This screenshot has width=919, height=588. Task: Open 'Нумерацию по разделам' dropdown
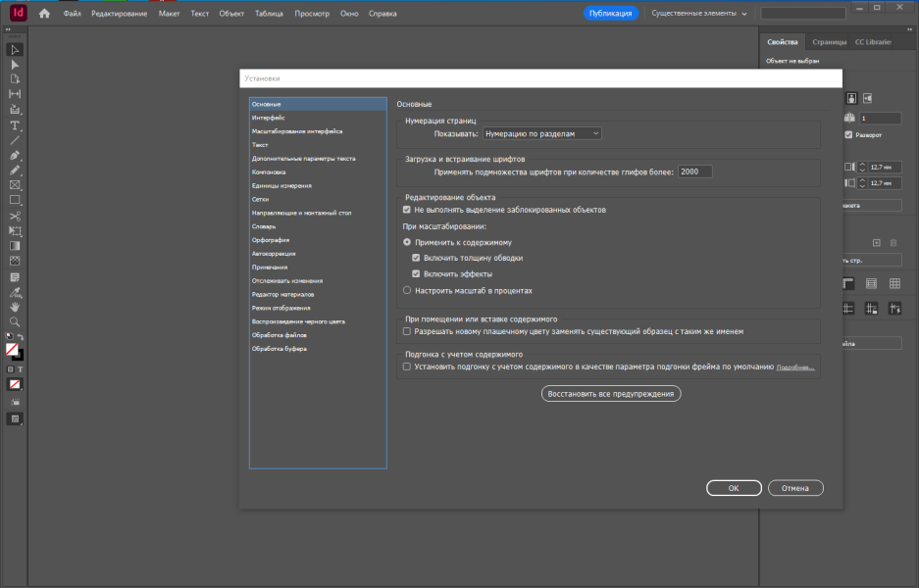point(542,133)
